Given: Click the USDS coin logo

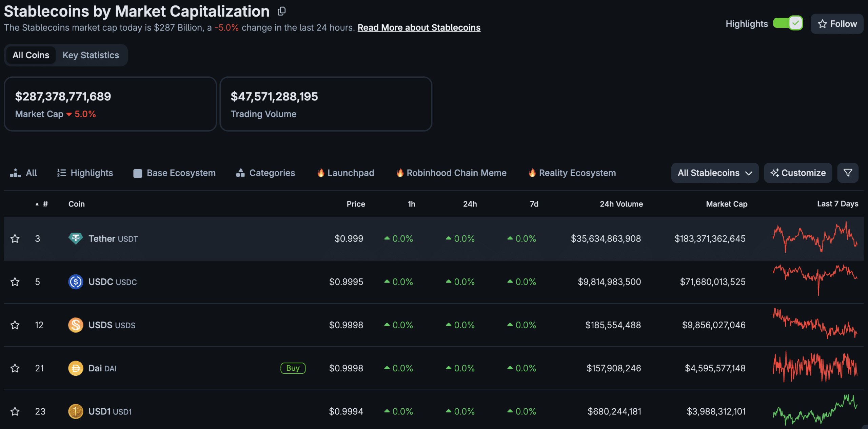Looking at the screenshot, I should (76, 325).
